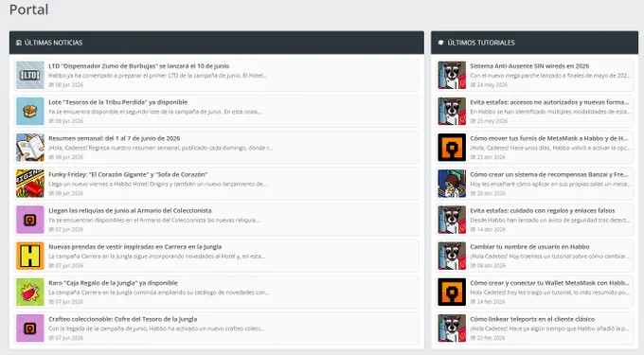Click raccoon avatar for Cambiar tu nombre de usuario

(452, 256)
